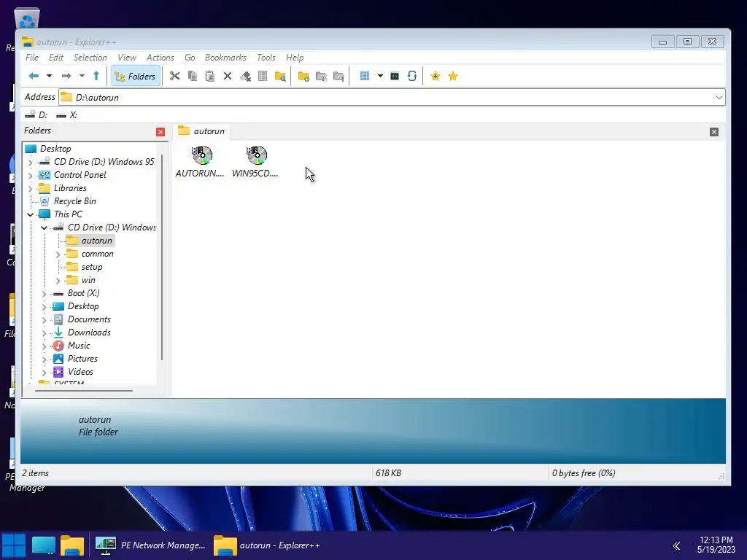
Task: Click the permanent delete icon
Action: (x=245, y=76)
